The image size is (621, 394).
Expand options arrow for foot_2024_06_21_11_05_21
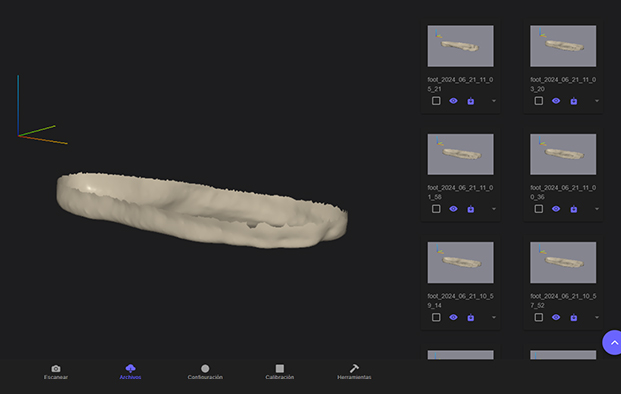494,101
